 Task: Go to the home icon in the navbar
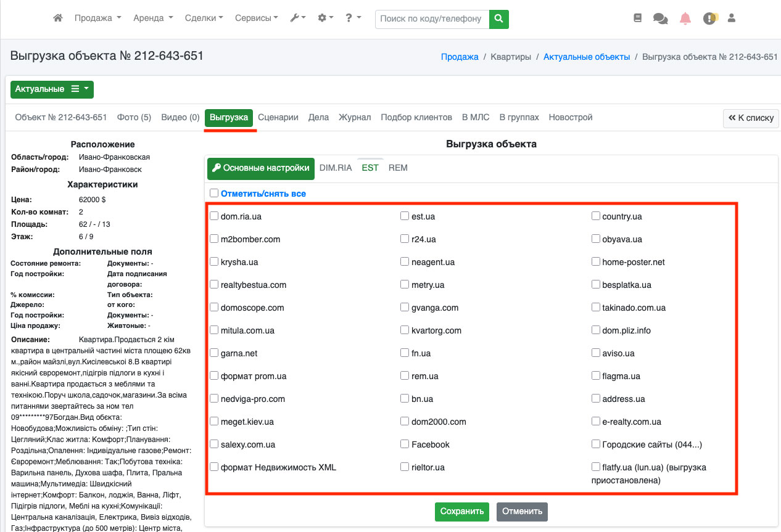coord(58,18)
